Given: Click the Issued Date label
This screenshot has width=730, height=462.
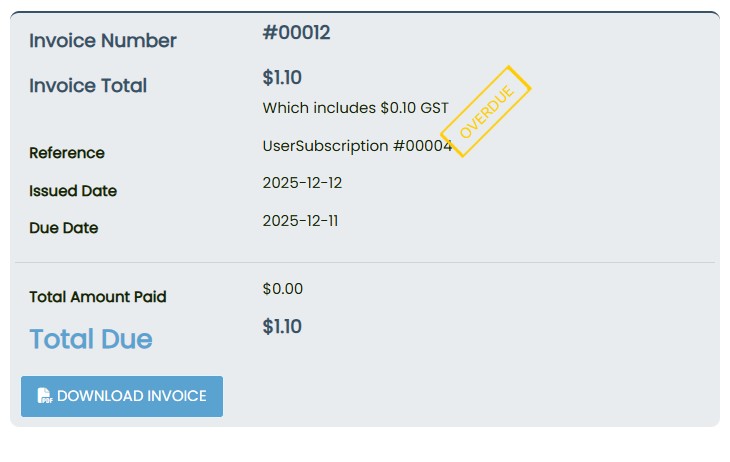Looking at the screenshot, I should (x=73, y=191).
